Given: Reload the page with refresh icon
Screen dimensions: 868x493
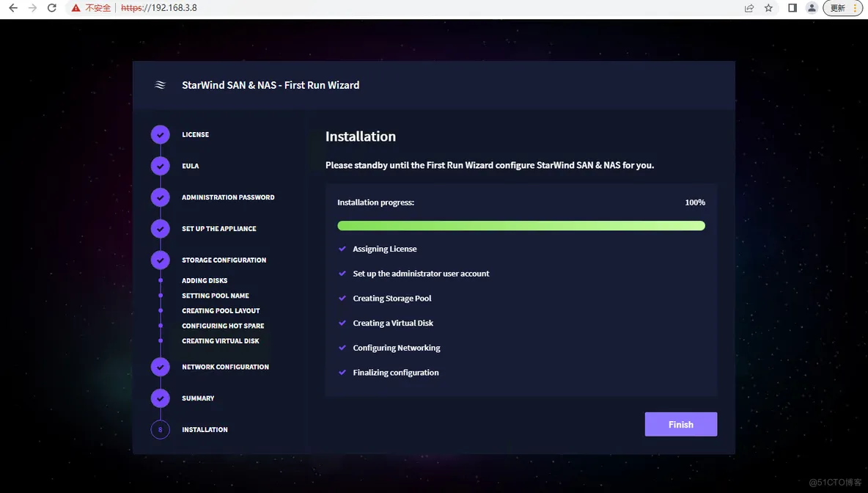Looking at the screenshot, I should 52,8.
